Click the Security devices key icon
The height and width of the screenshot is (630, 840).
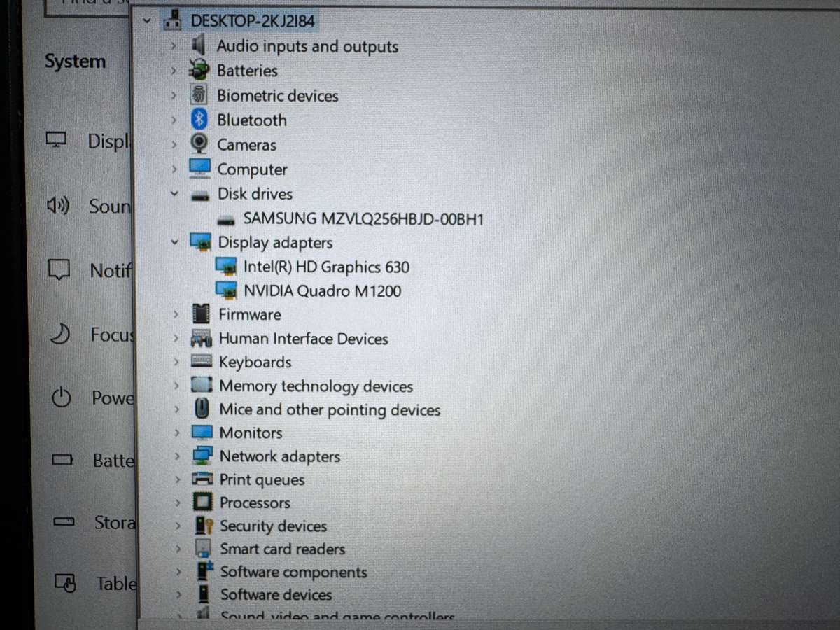pos(201,526)
